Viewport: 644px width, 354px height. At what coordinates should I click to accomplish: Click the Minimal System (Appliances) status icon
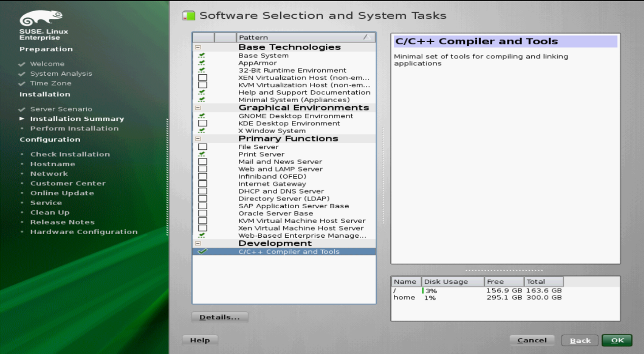pyautogui.click(x=202, y=100)
